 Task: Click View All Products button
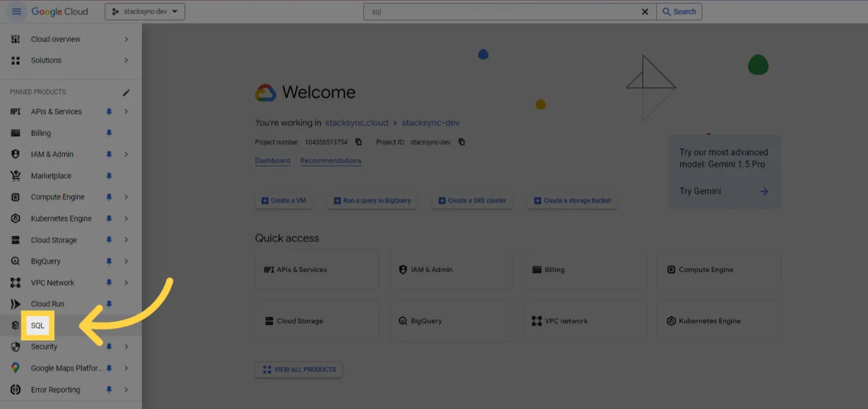[299, 369]
